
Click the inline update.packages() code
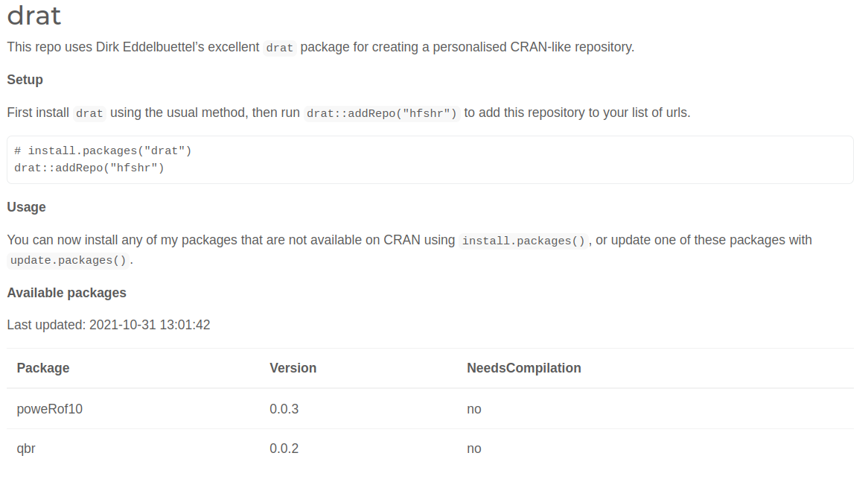click(x=68, y=260)
